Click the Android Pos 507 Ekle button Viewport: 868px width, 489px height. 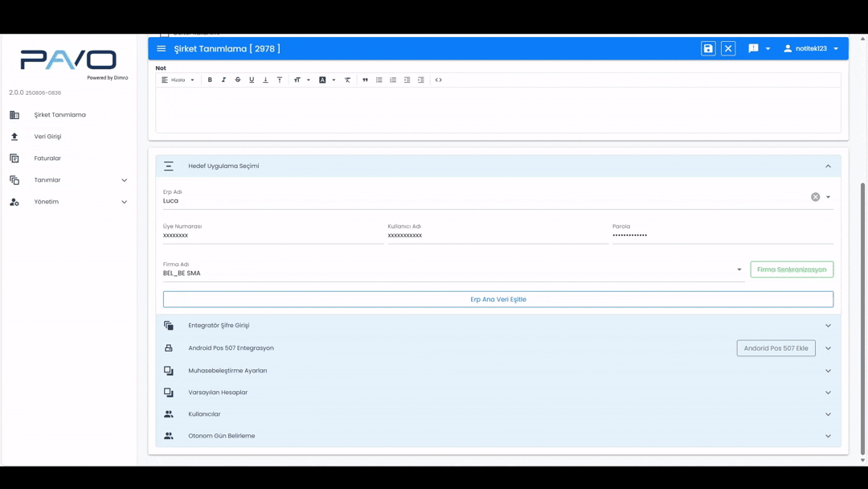776,348
